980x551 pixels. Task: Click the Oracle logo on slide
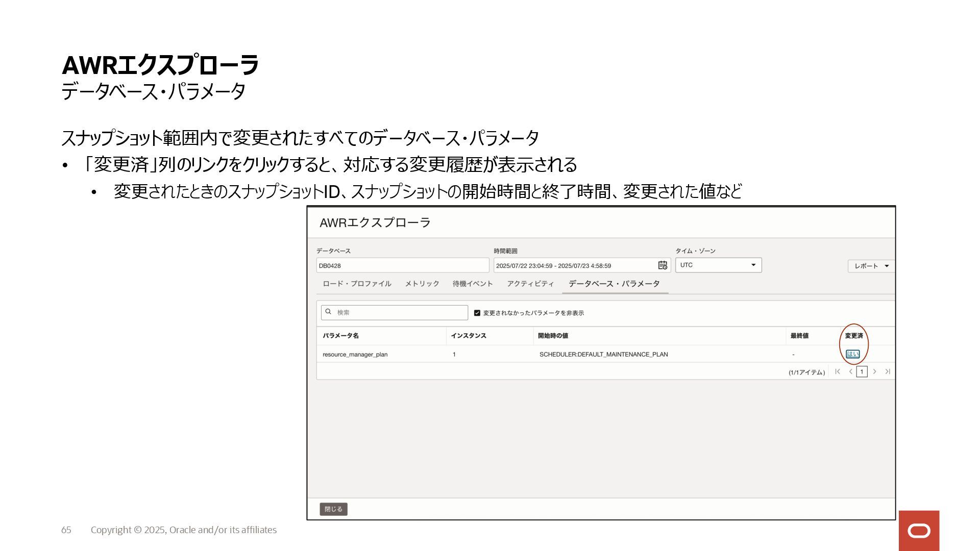(x=919, y=531)
